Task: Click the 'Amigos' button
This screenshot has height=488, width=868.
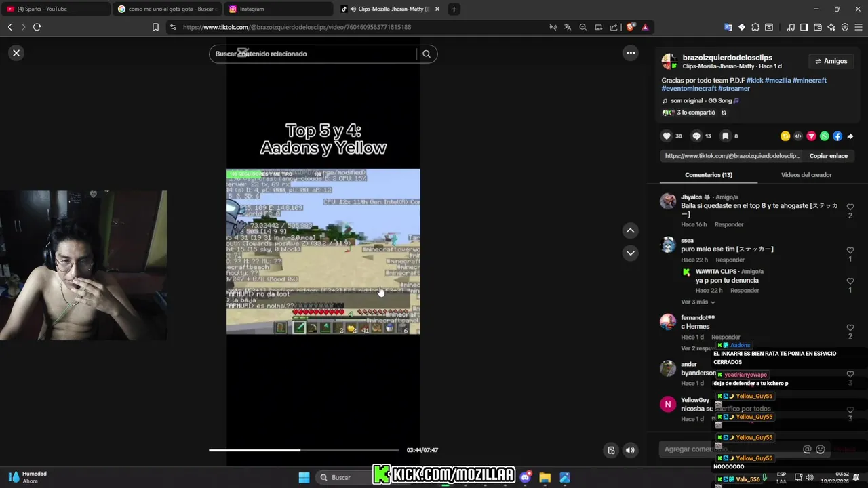Action: [831, 61]
